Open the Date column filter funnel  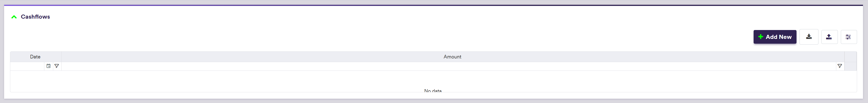[57, 66]
